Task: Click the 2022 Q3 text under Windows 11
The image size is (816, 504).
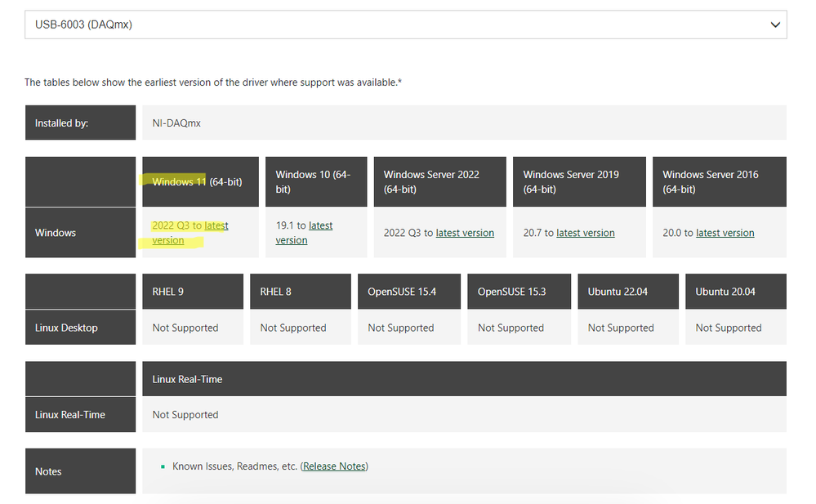Action: pos(171,225)
